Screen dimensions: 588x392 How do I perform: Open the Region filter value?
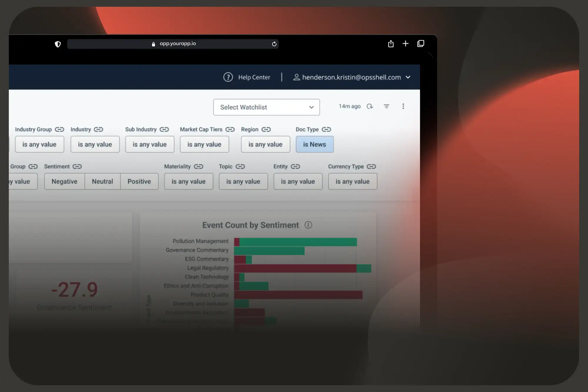[265, 144]
